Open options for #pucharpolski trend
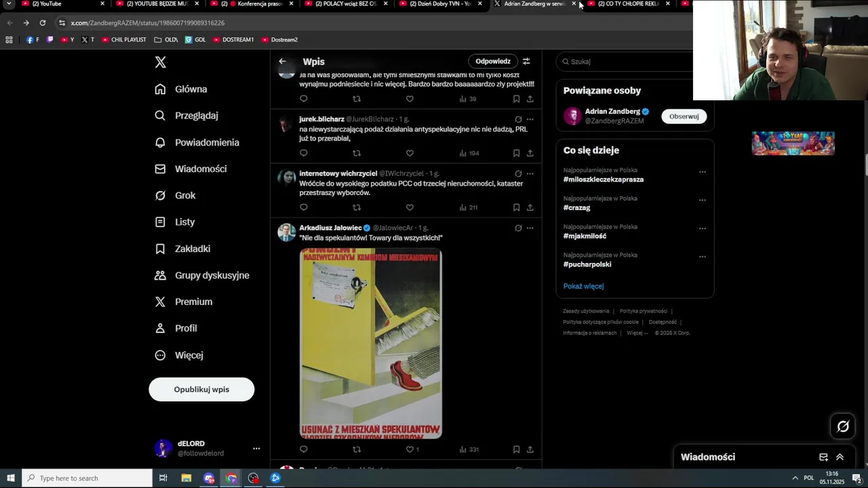The width and height of the screenshot is (868, 488). coord(703,257)
